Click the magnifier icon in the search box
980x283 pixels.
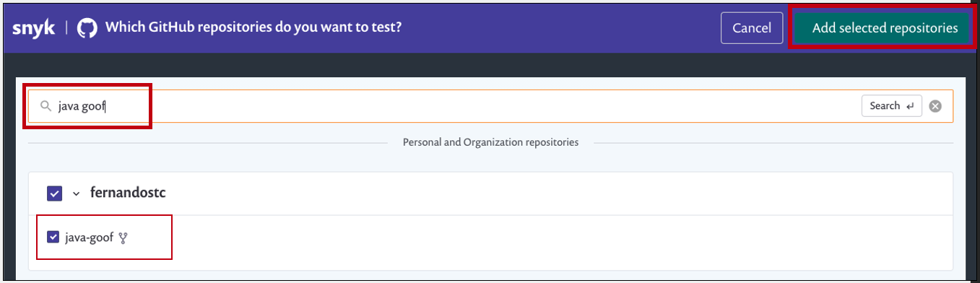pyautogui.click(x=45, y=106)
